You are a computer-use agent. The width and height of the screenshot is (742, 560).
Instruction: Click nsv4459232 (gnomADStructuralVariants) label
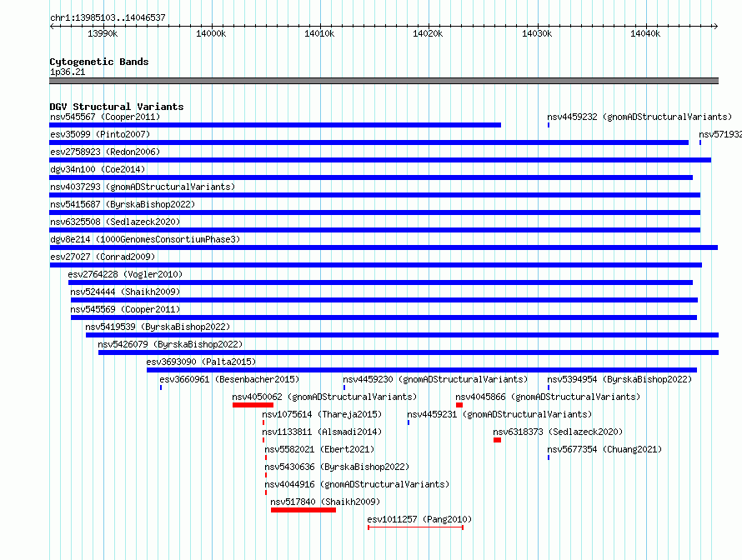(x=639, y=117)
